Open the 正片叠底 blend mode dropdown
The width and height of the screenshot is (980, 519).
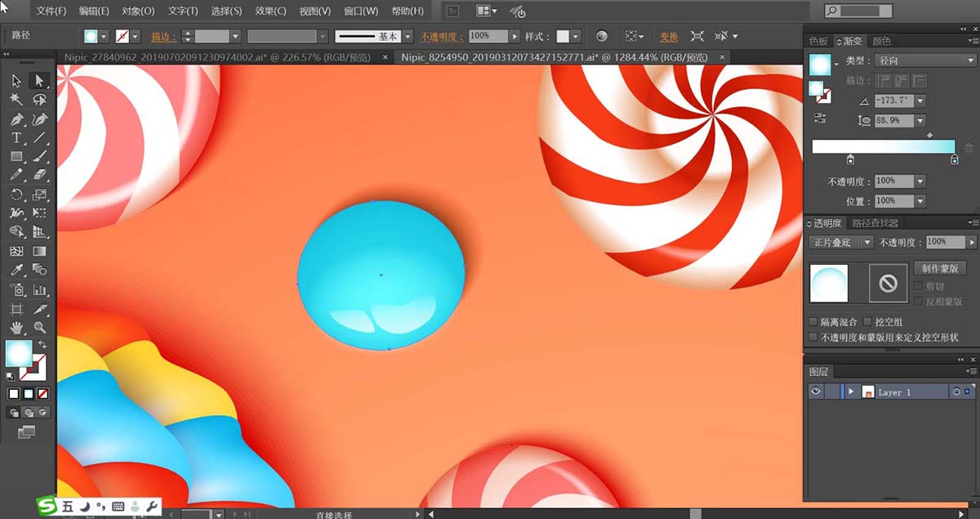[x=840, y=243]
